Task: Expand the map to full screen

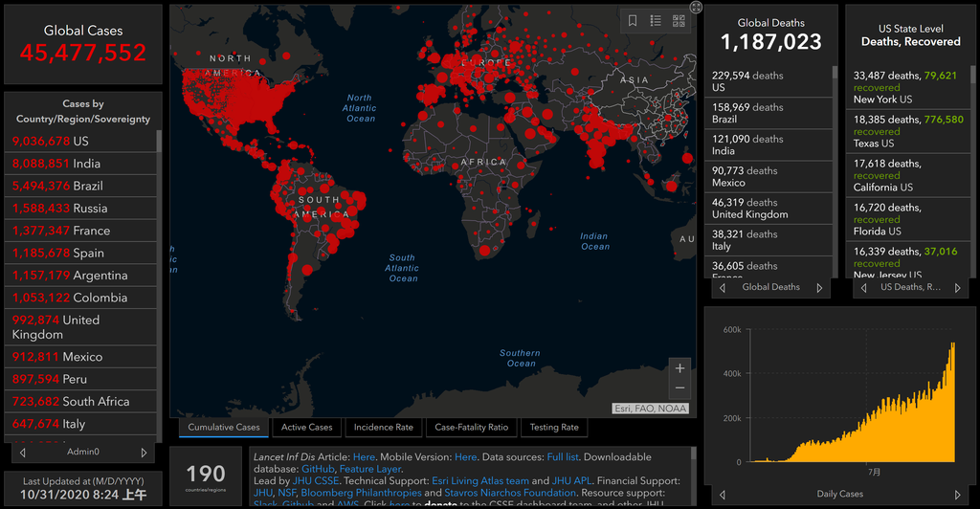Action: click(696, 8)
